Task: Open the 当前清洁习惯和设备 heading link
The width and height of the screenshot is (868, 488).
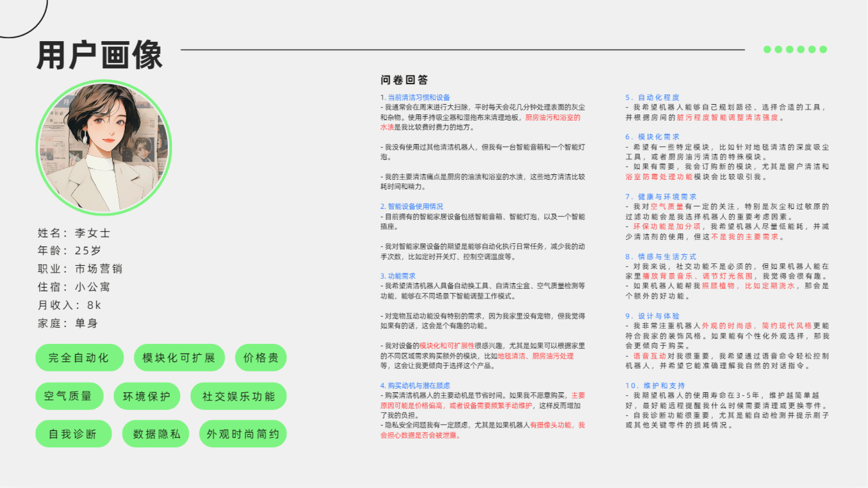Action: pyautogui.click(x=419, y=97)
